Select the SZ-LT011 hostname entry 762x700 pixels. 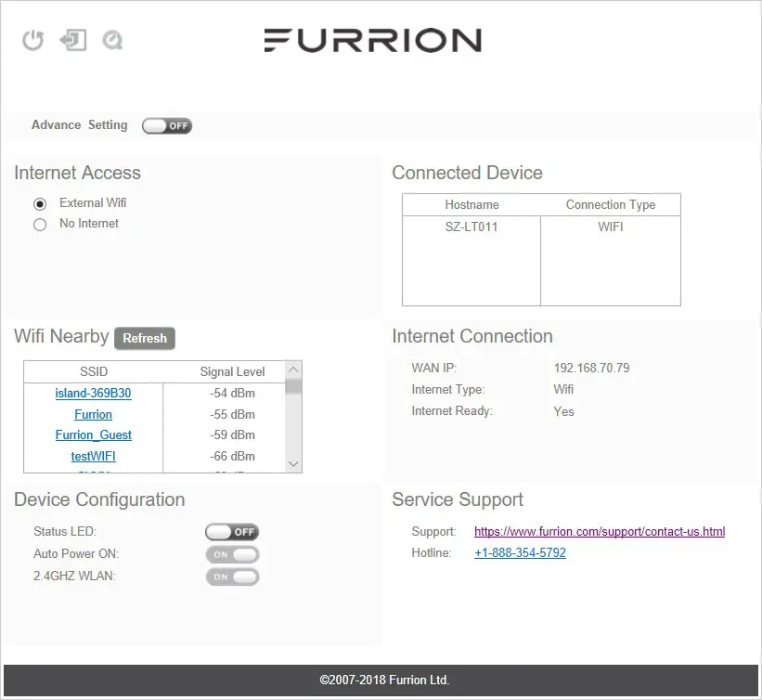pos(471,226)
